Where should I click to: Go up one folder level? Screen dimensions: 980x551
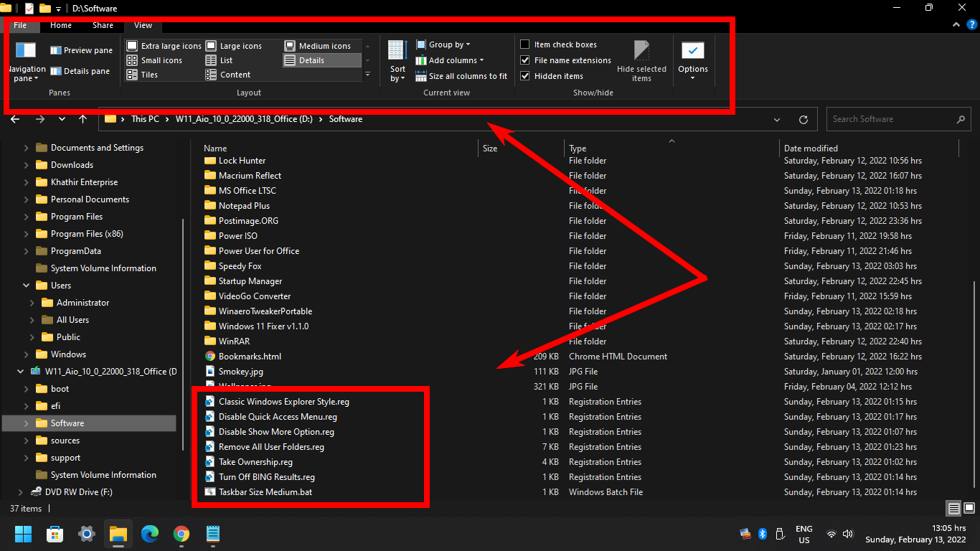(83, 119)
